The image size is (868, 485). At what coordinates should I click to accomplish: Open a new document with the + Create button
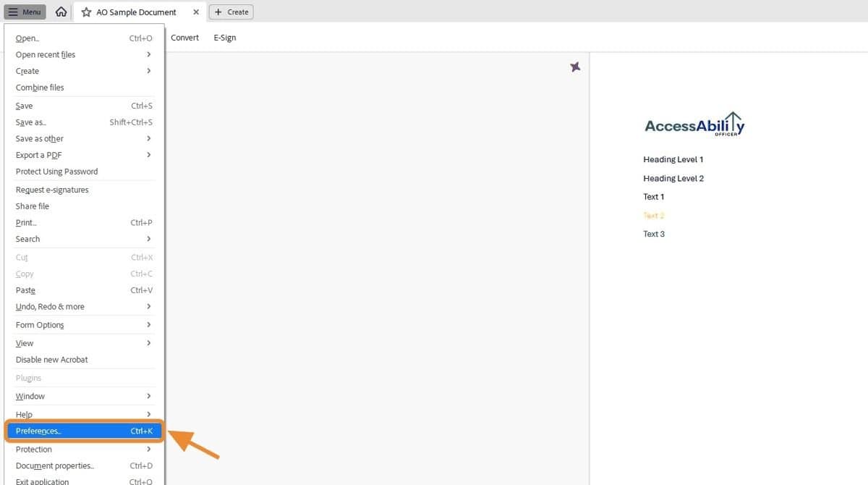point(231,12)
